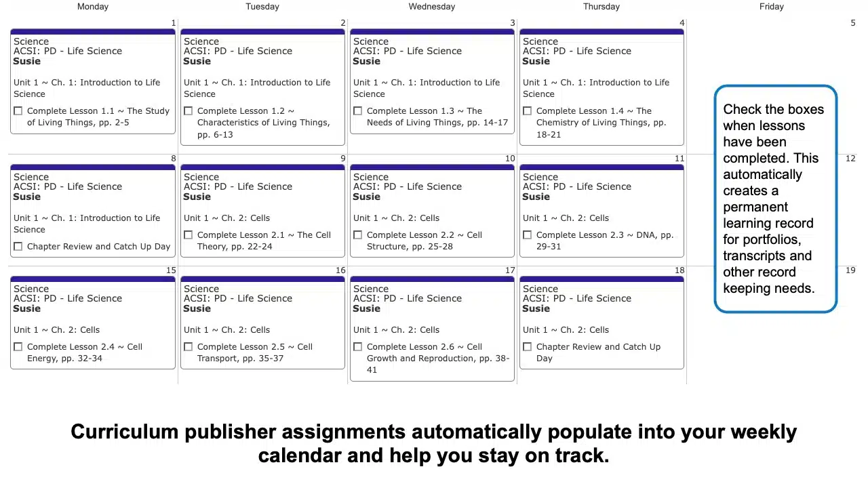Click the Monday column header
Image resolution: width=868 pixels, height=488 pixels.
pyautogui.click(x=93, y=7)
